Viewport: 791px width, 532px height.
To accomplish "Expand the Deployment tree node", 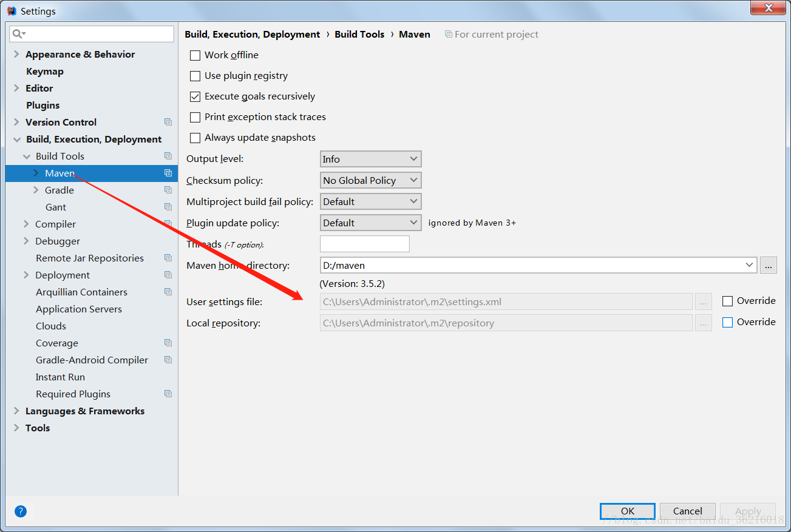I will [26, 275].
